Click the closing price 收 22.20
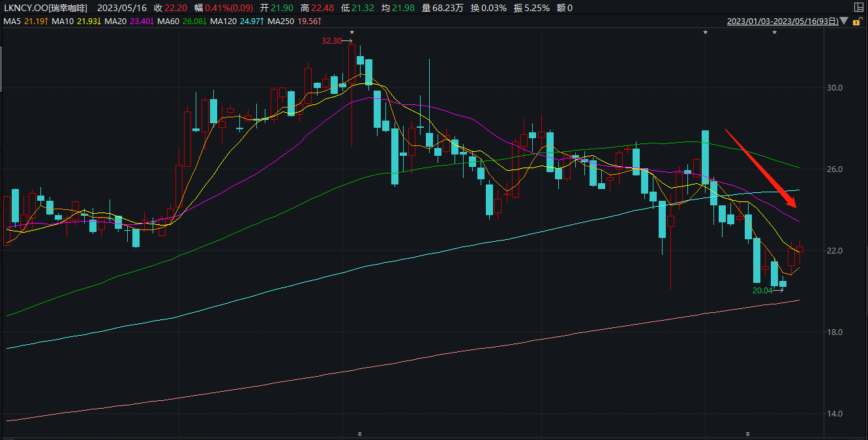Viewport: 868px width, 440px height. (x=172, y=8)
